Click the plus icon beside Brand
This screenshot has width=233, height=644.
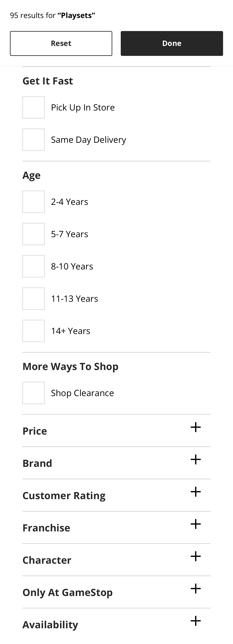pyautogui.click(x=196, y=459)
